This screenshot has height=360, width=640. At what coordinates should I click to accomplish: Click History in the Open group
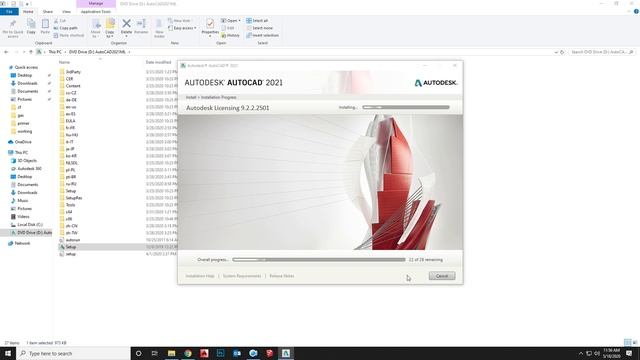[x=230, y=35]
